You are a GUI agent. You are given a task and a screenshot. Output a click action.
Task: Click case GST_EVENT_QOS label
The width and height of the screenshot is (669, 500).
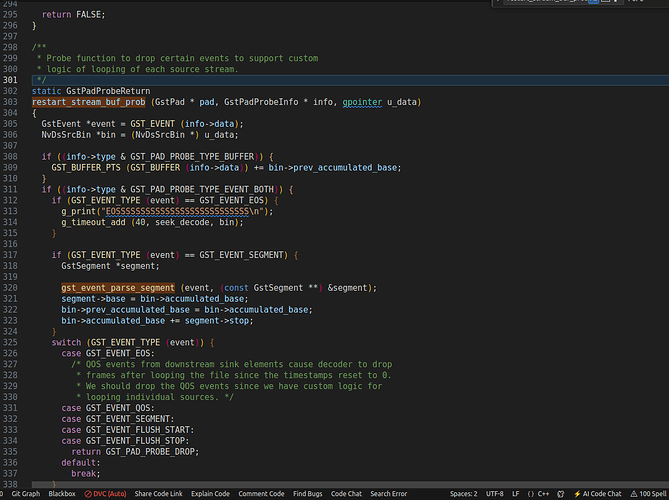[x=108, y=408]
